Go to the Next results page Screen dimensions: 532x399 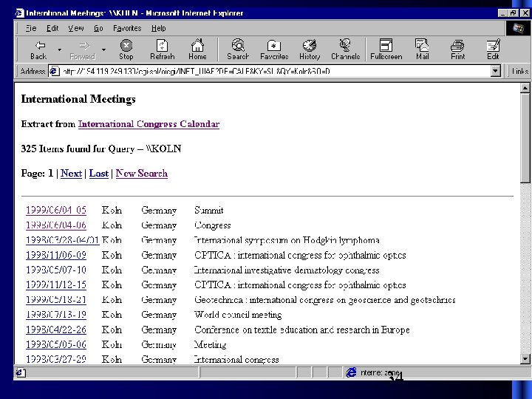coord(71,174)
